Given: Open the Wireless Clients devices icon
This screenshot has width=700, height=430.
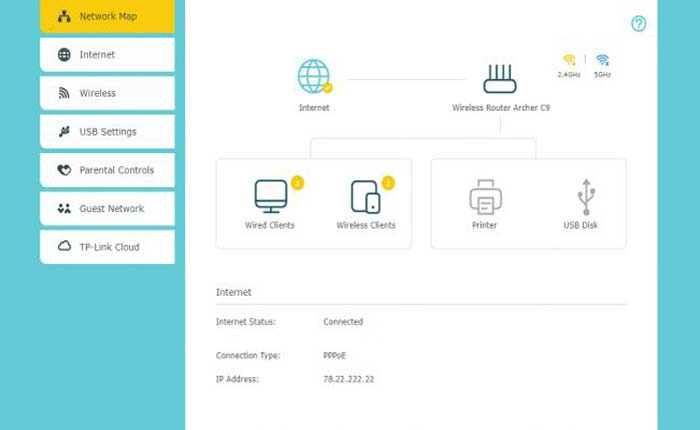Looking at the screenshot, I should (366, 196).
